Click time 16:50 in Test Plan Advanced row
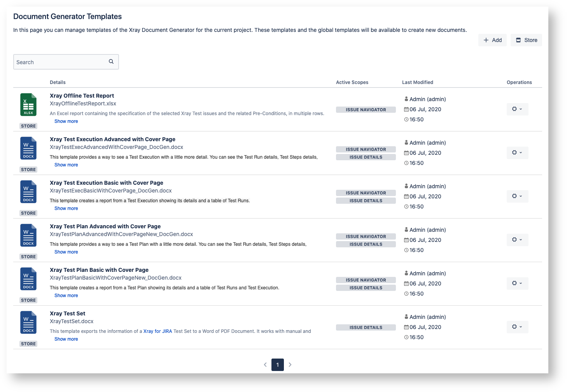 click(x=416, y=250)
